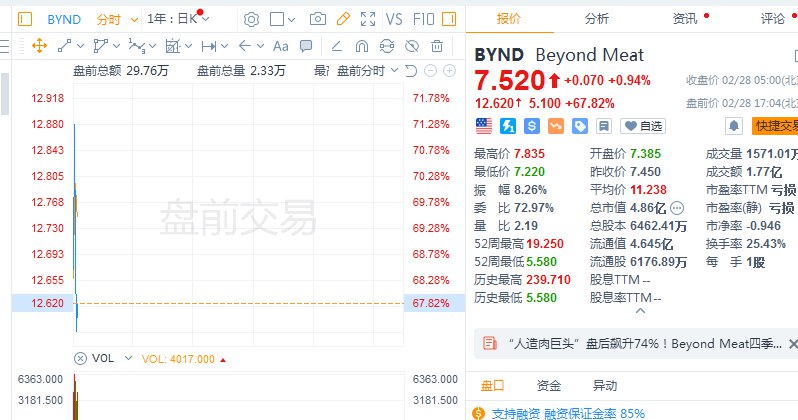Switch to the 盘口 tab
The image size is (798, 420).
pyautogui.click(x=493, y=385)
